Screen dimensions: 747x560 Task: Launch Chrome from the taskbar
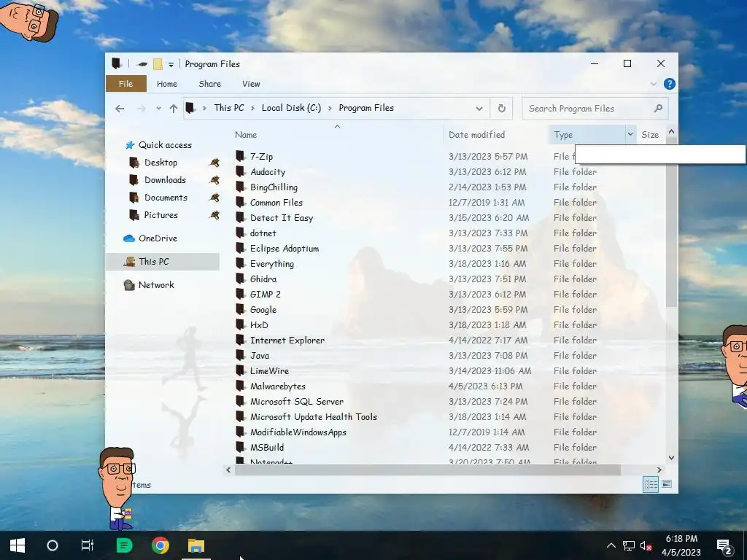(160, 545)
